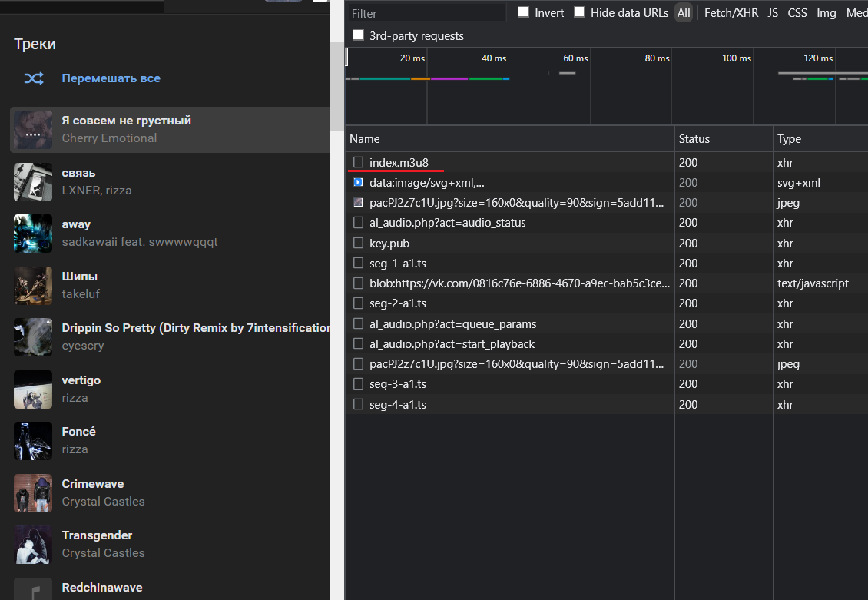Click file icon beside key.pub request
The width and height of the screenshot is (868, 600).
358,243
